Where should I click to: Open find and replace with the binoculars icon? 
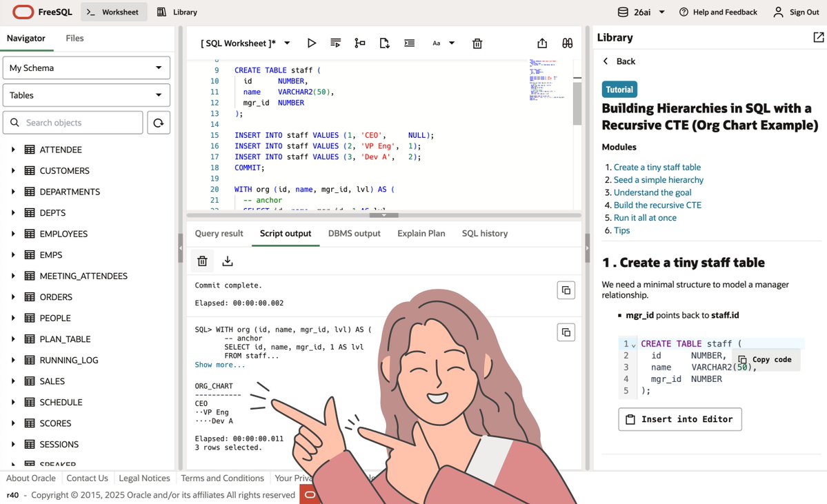(567, 43)
